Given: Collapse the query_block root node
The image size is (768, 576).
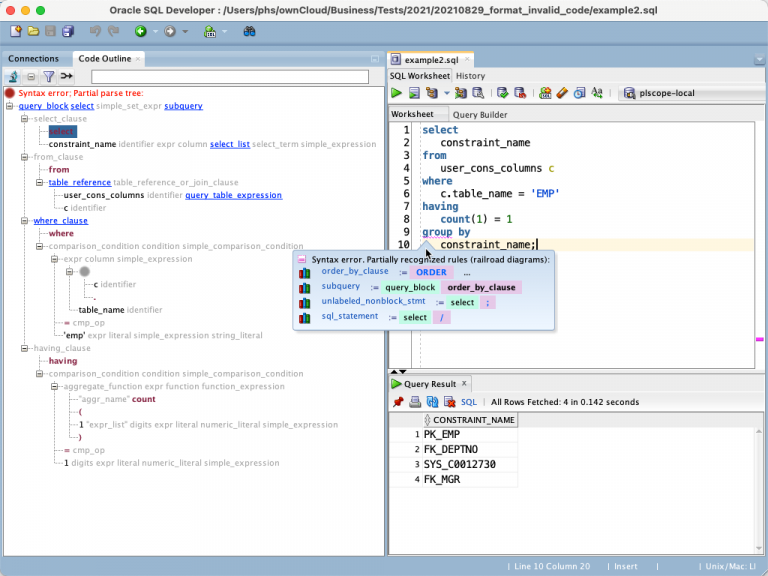Looking at the screenshot, I should tap(10, 106).
